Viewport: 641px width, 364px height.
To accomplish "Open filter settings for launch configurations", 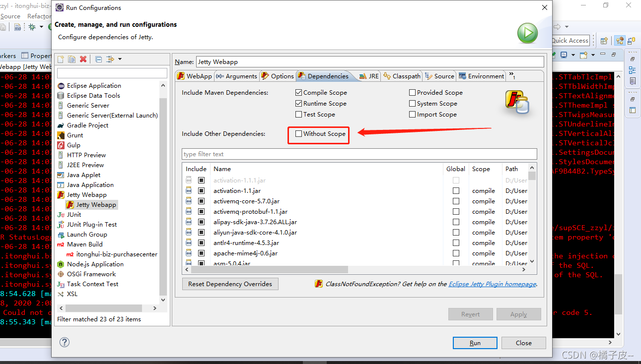I will (x=110, y=59).
